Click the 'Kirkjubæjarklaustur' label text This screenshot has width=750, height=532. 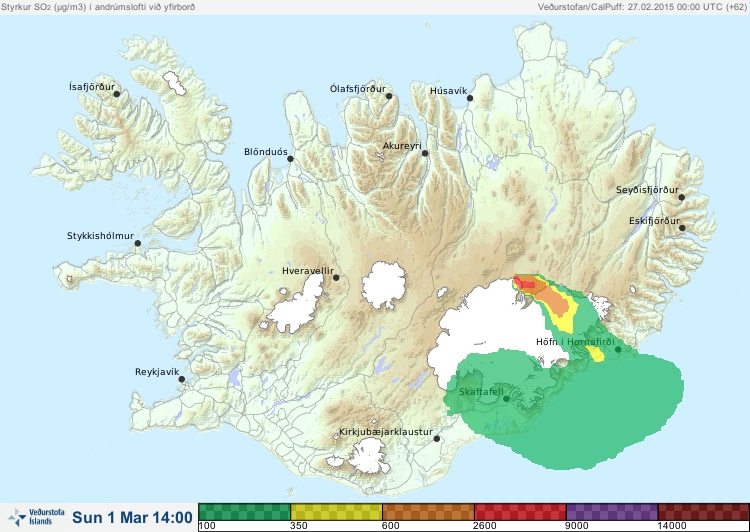386,432
